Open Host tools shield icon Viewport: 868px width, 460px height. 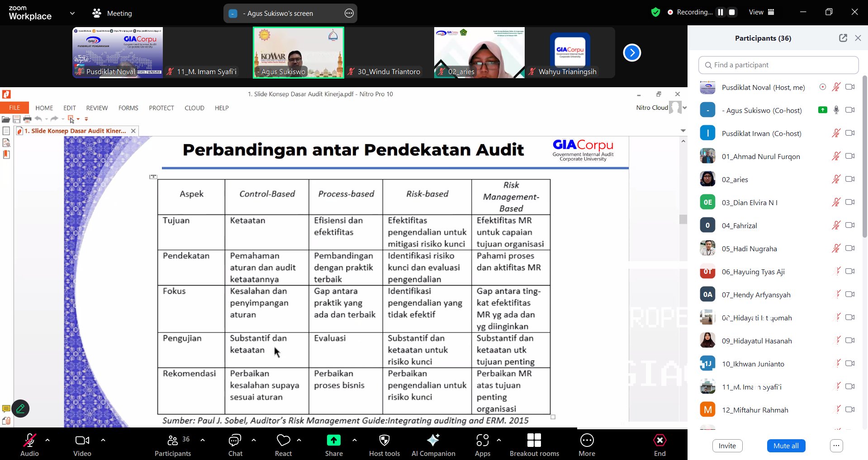coord(384,441)
